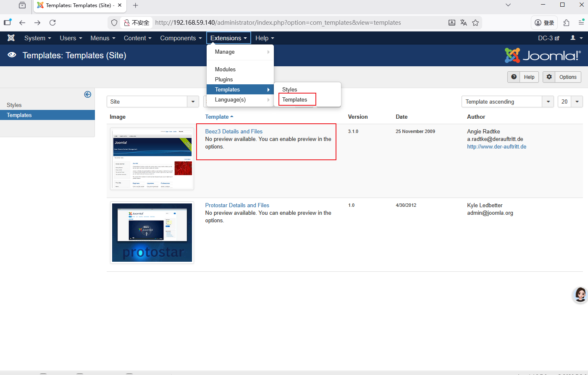Click the translate page icon
Image resolution: width=588 pixels, height=375 pixels.
pos(464,23)
